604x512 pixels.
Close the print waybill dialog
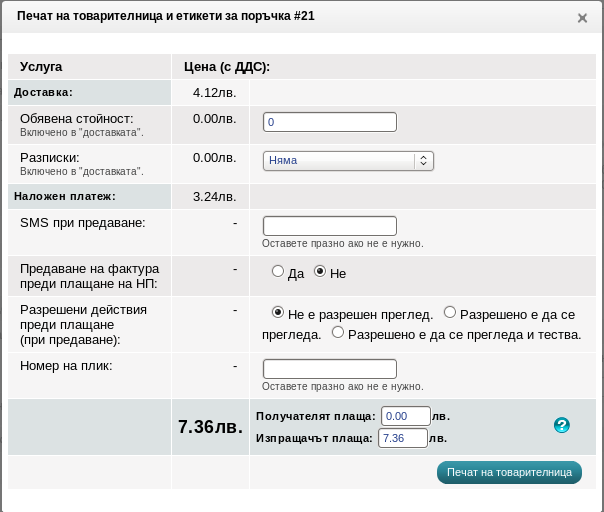pyautogui.click(x=582, y=18)
